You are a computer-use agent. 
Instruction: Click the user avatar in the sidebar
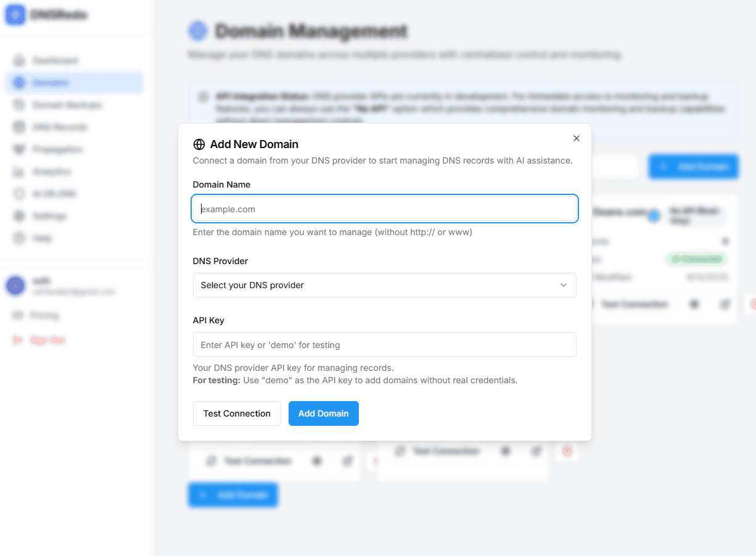15,286
